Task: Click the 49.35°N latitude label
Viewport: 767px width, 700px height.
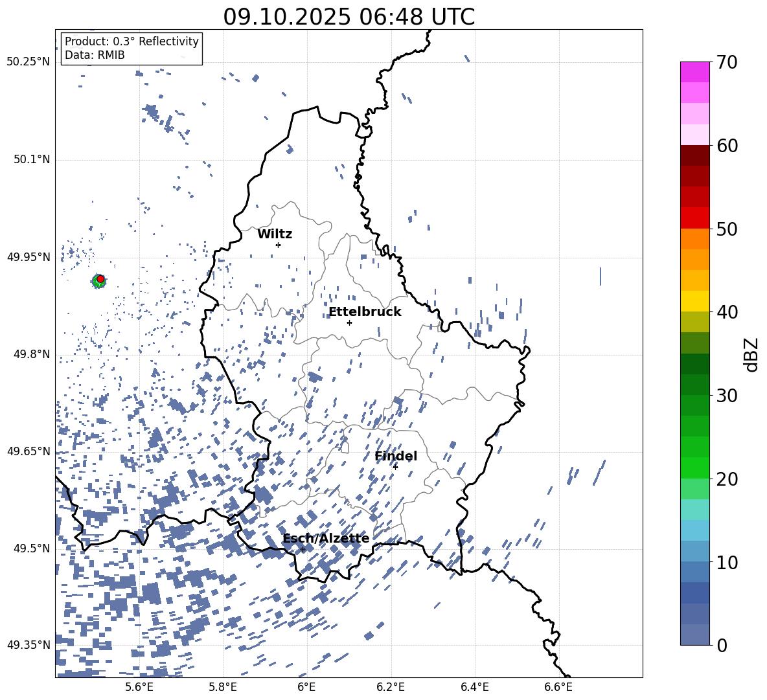Action: (x=29, y=645)
